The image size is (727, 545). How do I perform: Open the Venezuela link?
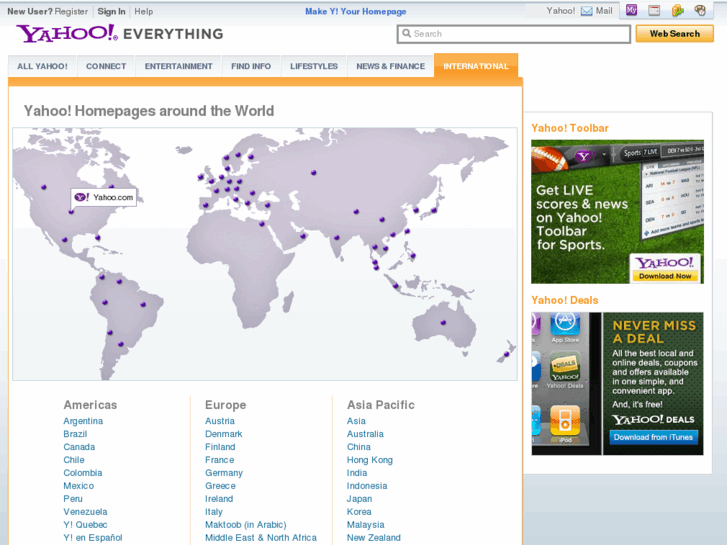coord(85,512)
